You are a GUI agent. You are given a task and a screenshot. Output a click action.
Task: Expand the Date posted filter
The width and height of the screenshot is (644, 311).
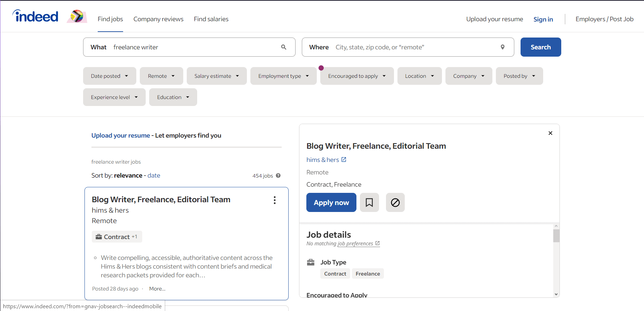(110, 76)
